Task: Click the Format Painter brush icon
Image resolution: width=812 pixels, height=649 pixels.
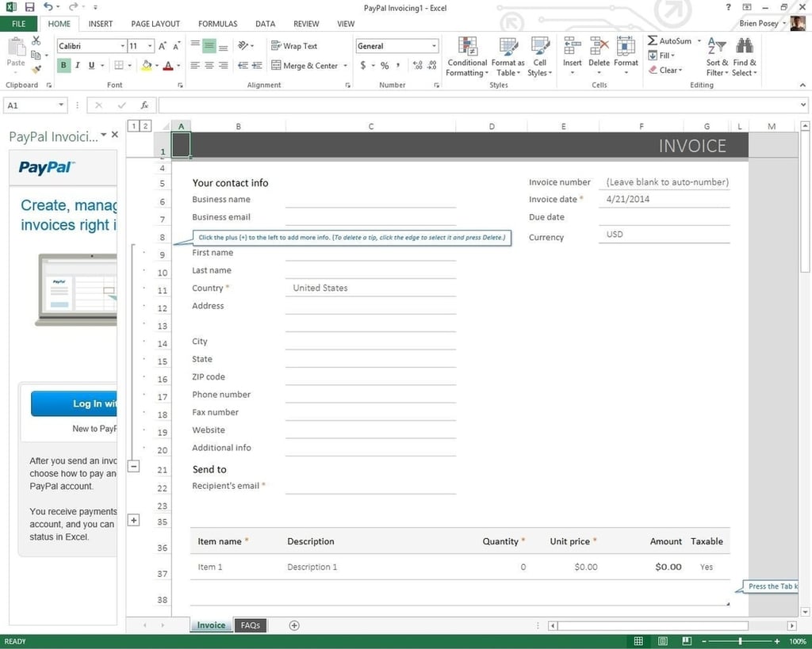Action: pyautogui.click(x=36, y=68)
